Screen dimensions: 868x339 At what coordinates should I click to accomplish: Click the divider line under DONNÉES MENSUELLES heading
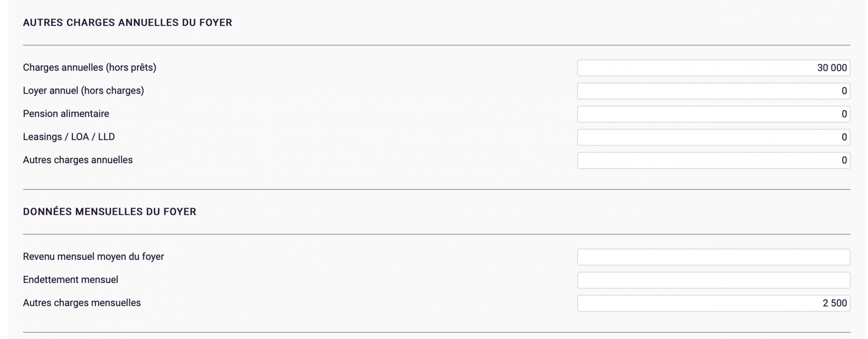tap(437, 234)
